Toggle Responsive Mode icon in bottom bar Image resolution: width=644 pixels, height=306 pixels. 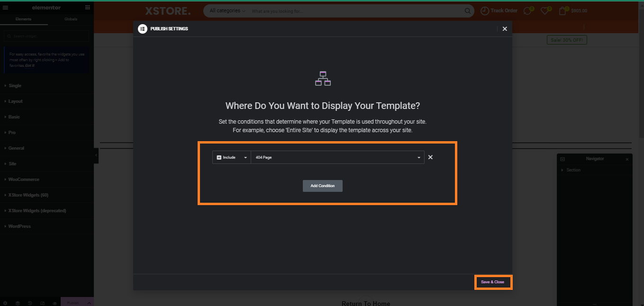point(42,303)
